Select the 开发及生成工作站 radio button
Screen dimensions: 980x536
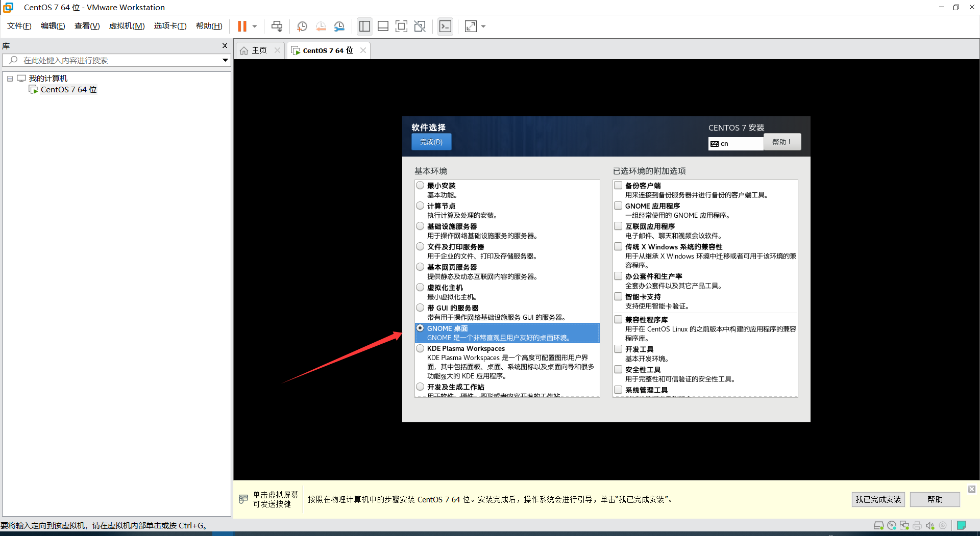[x=420, y=387]
